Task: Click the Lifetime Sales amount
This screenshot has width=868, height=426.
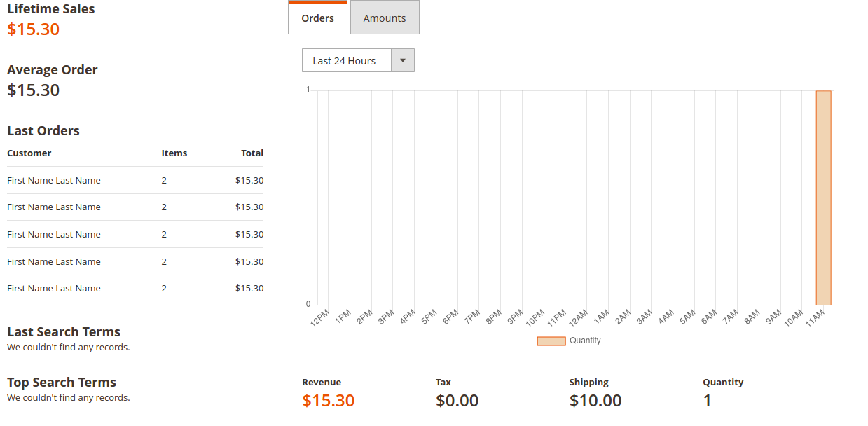Action: [32, 29]
